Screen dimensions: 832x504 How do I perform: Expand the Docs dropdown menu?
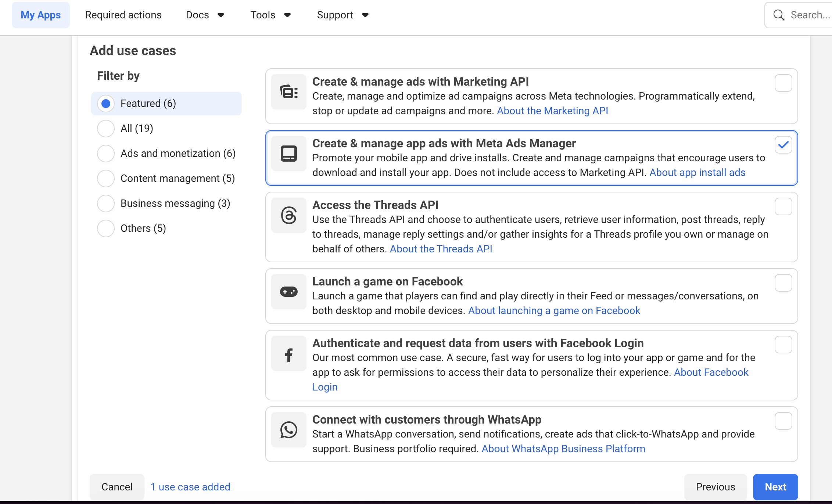[205, 15]
